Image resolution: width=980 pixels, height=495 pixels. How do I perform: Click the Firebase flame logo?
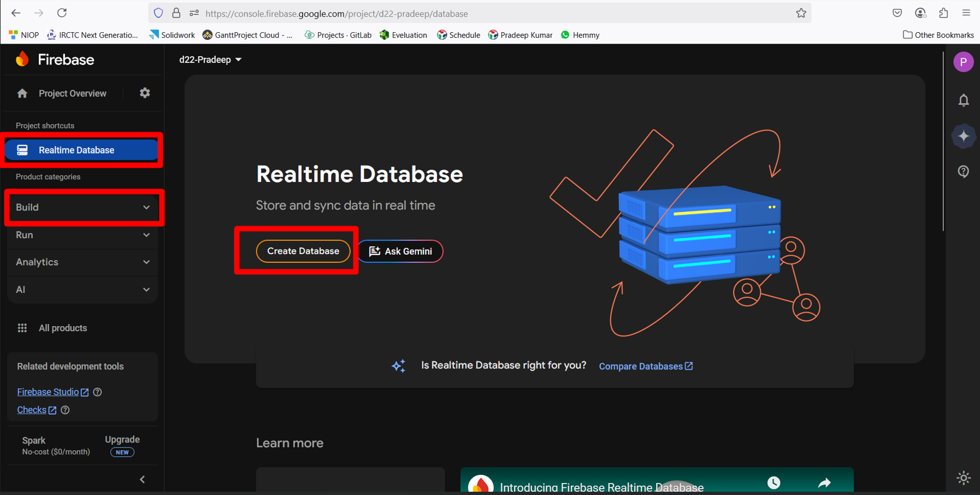[x=22, y=59]
